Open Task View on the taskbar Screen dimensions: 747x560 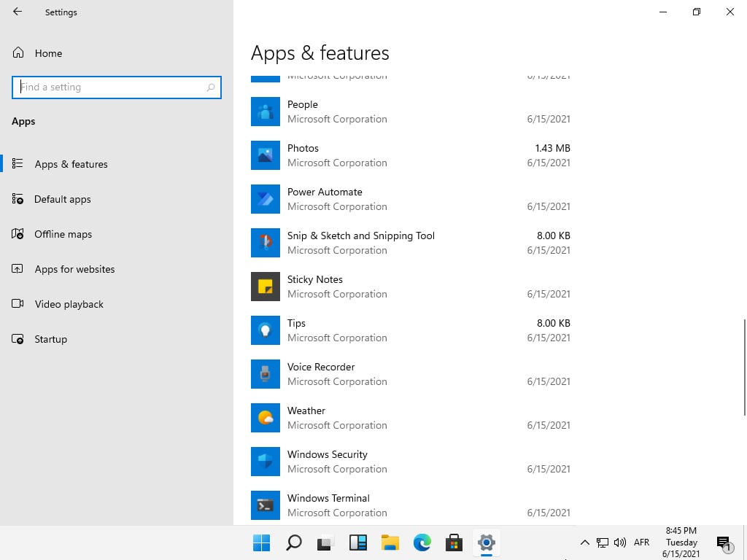[x=325, y=542]
